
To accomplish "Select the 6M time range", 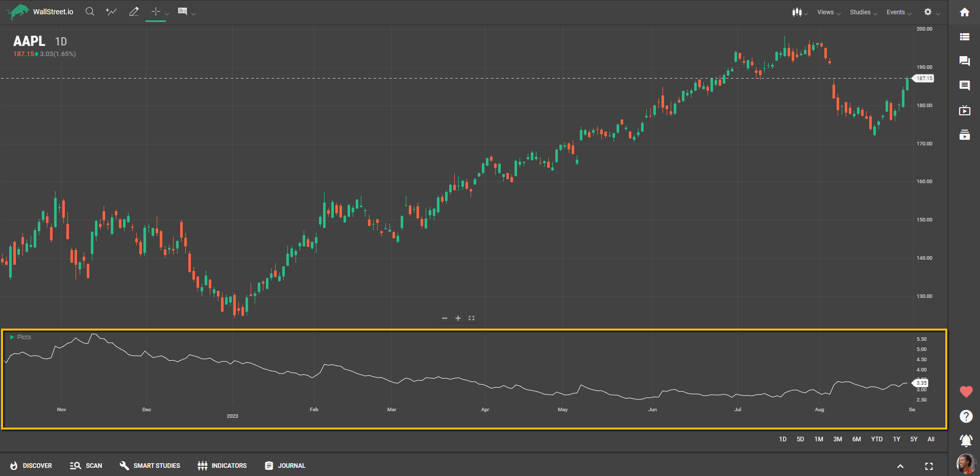I will tap(856, 439).
